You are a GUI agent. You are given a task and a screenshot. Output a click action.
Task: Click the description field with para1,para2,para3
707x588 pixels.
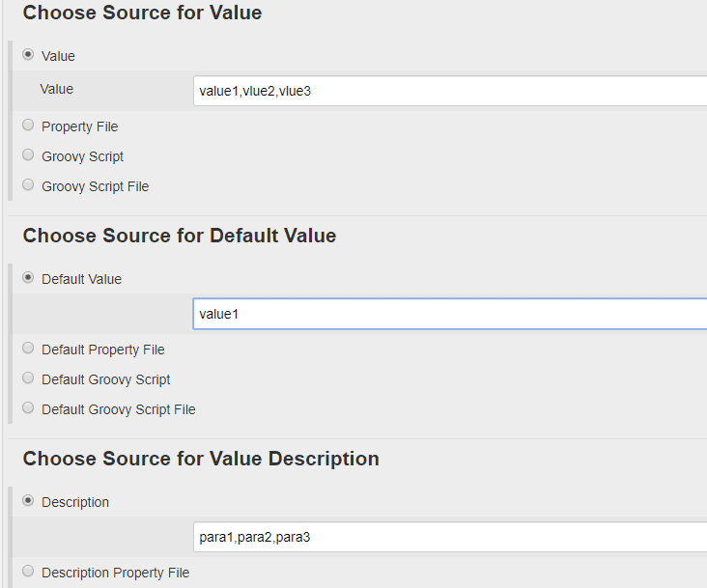tap(449, 537)
